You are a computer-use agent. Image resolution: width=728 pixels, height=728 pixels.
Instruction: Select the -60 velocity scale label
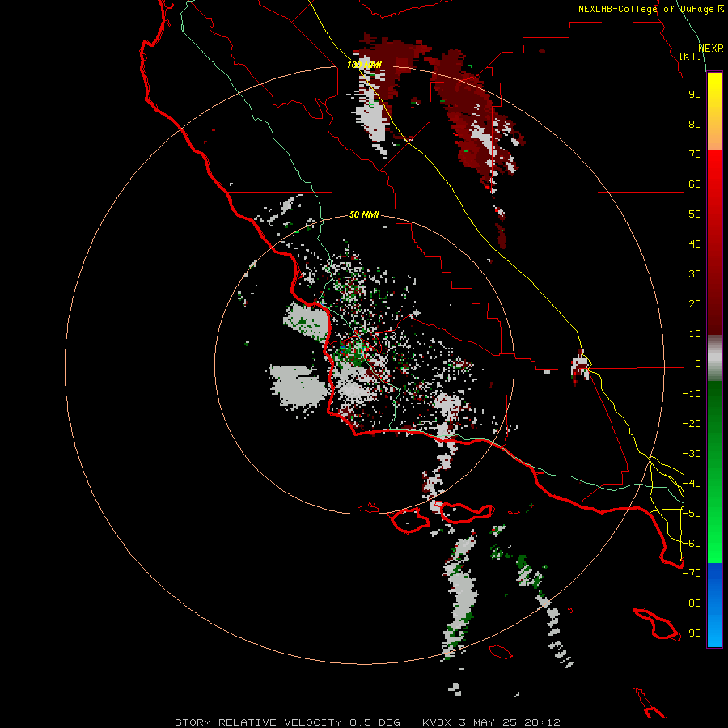[x=692, y=544]
